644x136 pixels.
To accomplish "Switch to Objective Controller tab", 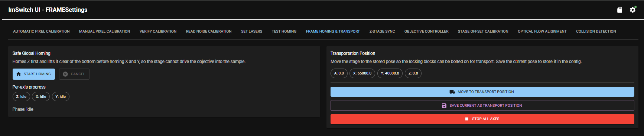I will (426, 31).
